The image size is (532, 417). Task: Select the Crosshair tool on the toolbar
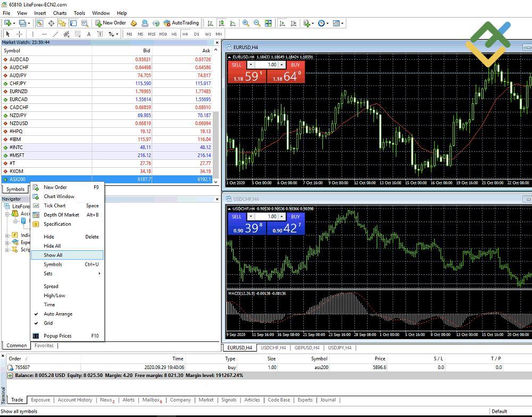tap(19, 34)
